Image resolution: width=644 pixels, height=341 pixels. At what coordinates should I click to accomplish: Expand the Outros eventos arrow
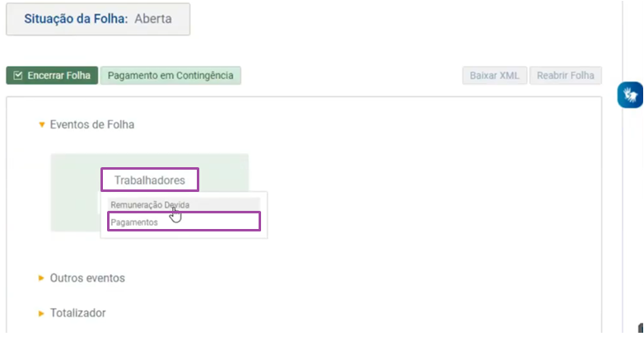41,278
